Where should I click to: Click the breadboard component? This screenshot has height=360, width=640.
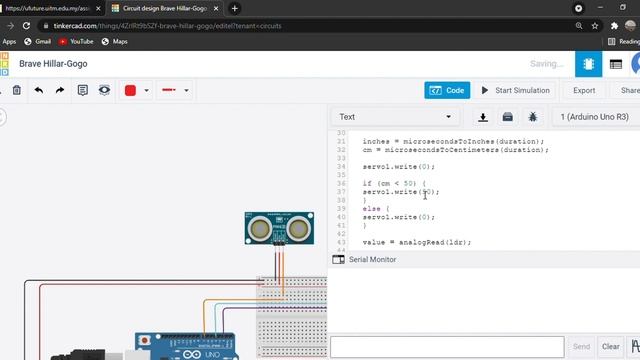(292, 317)
